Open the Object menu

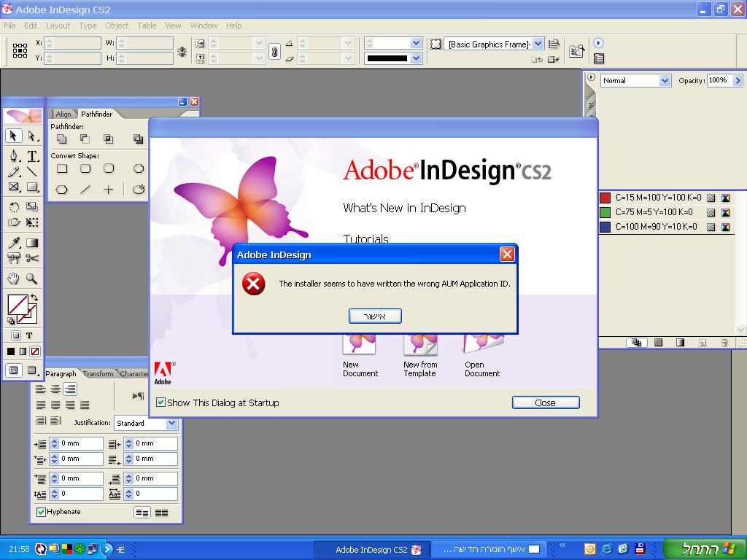[x=117, y=26]
